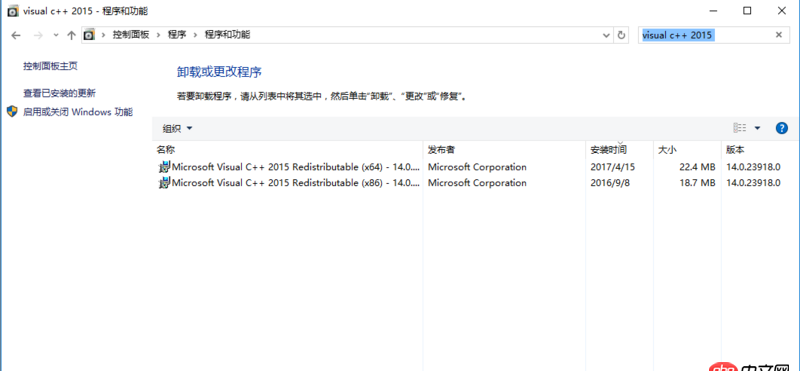Click the change view icon
800x371 pixels.
pyautogui.click(x=740, y=128)
